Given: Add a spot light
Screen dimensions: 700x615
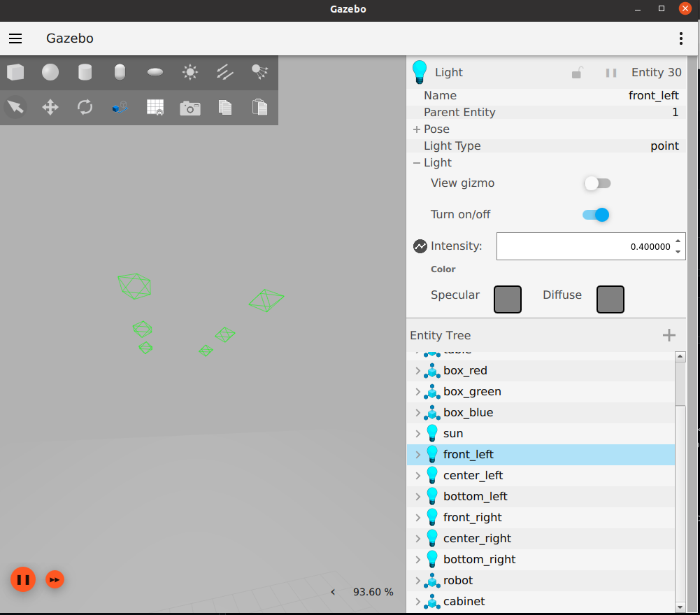Looking at the screenshot, I should [x=260, y=72].
